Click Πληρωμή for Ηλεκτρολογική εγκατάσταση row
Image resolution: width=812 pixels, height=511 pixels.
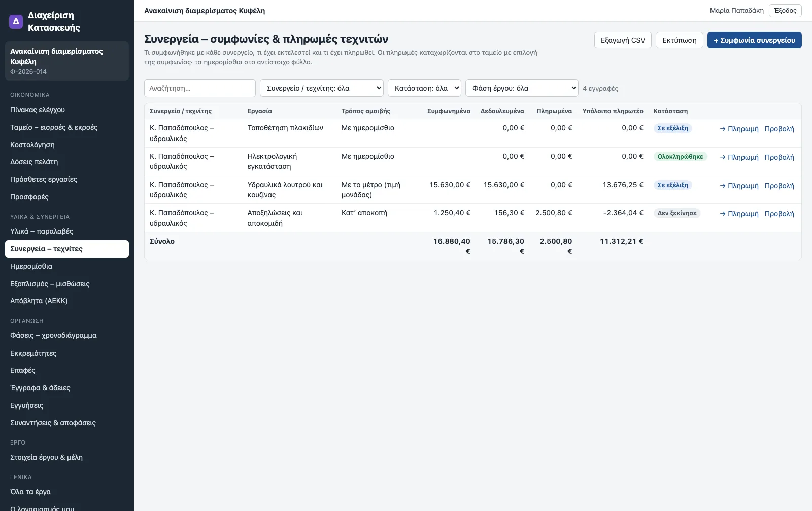click(x=739, y=157)
